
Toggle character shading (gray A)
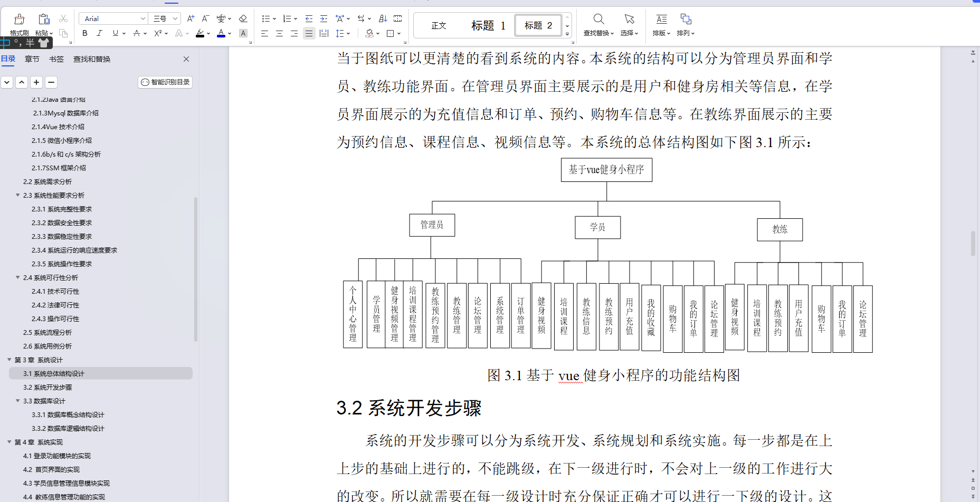tap(243, 33)
